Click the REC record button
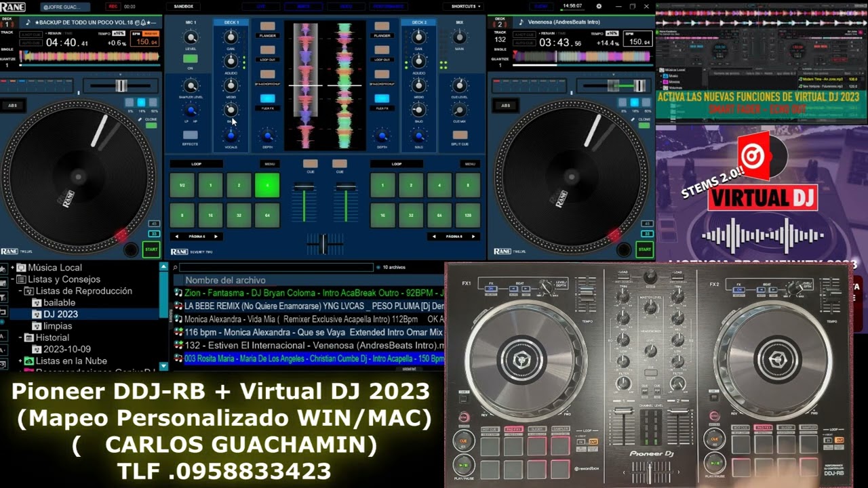The image size is (868, 488). tap(112, 6)
